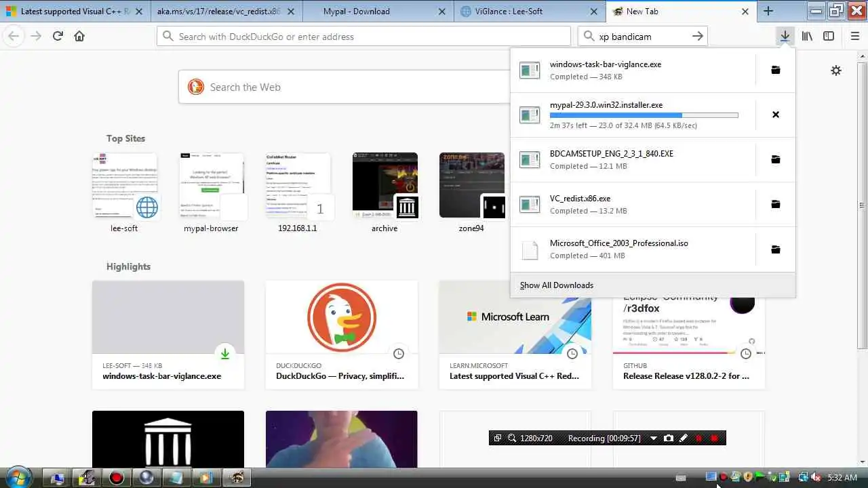868x488 pixels.
Task: Open containing folder for Microsoft_Office_2003_Professional.iso
Action: click(x=776, y=249)
